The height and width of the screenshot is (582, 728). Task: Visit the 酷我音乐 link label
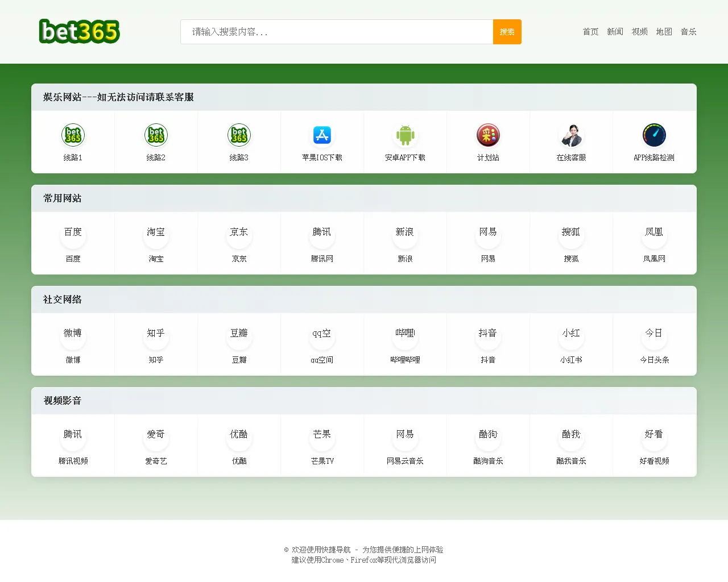pyautogui.click(x=571, y=461)
